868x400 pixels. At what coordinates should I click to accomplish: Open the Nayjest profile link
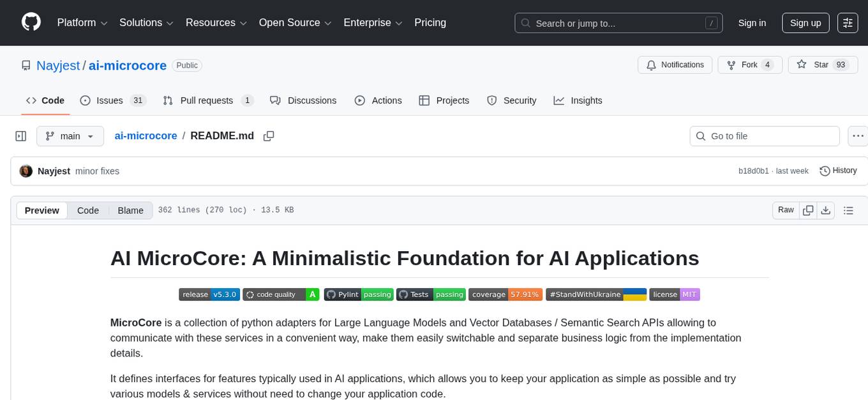tap(58, 65)
